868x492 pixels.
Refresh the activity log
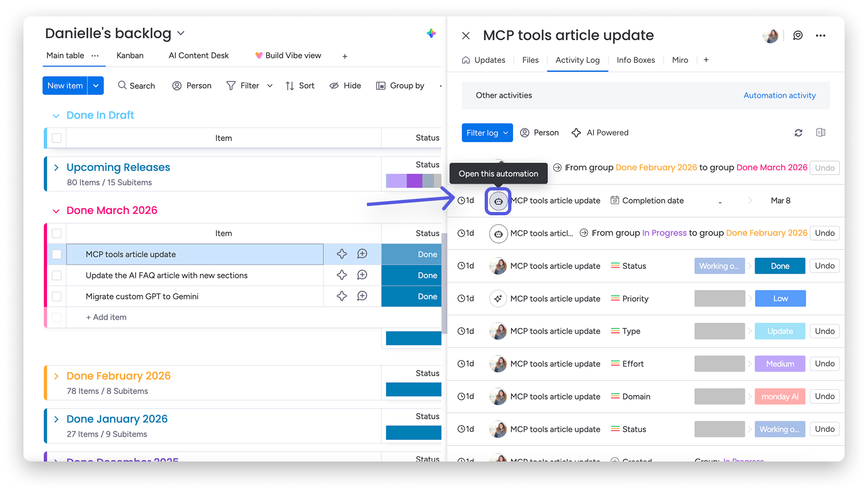tap(798, 133)
